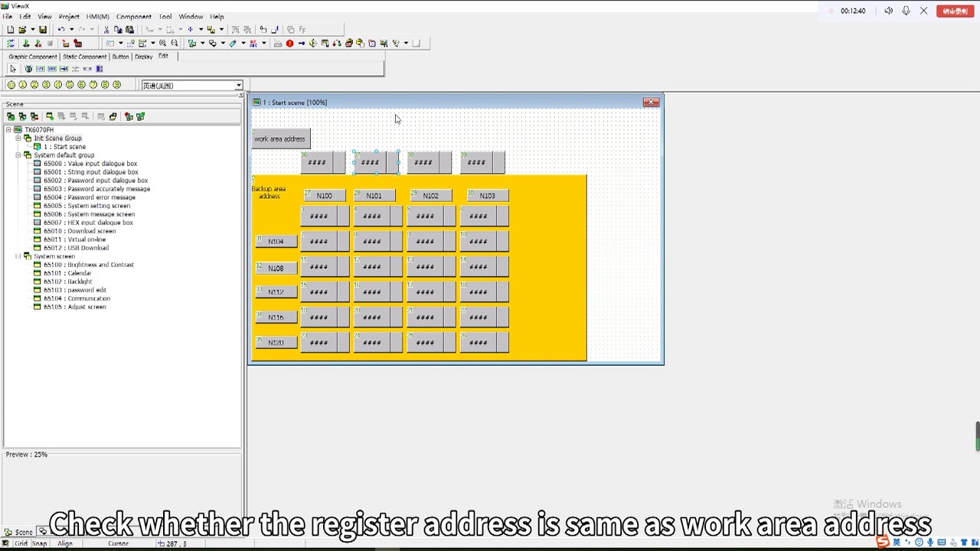Viewport: 980px width, 551px height.
Task: Collapse the Init Scene Group node
Action: coord(18,139)
